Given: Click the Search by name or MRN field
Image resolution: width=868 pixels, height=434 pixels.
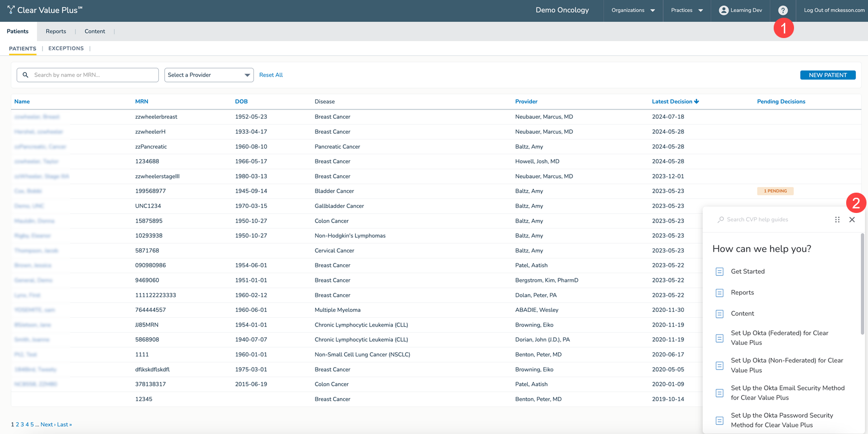Looking at the screenshot, I should point(94,75).
